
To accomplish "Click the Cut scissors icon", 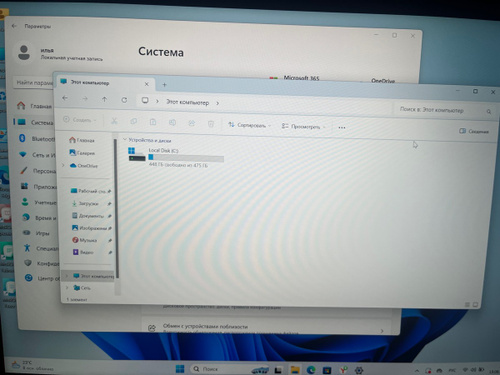I will (x=114, y=121).
